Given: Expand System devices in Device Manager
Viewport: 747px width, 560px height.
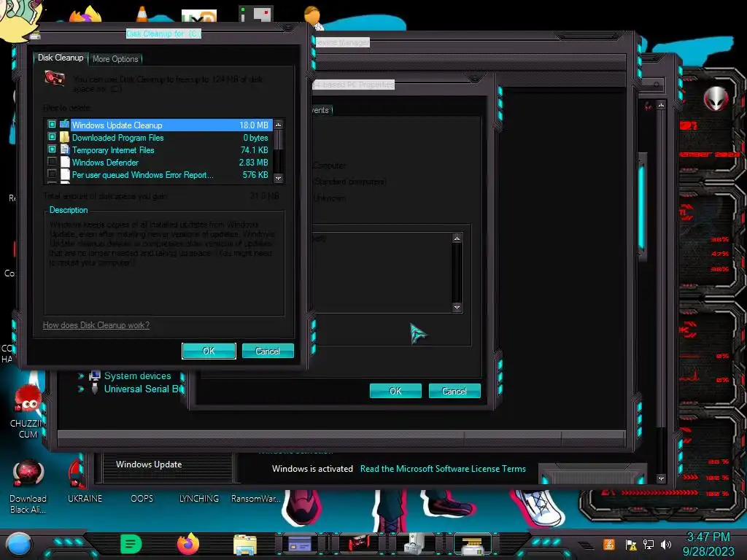Looking at the screenshot, I should pos(80,376).
